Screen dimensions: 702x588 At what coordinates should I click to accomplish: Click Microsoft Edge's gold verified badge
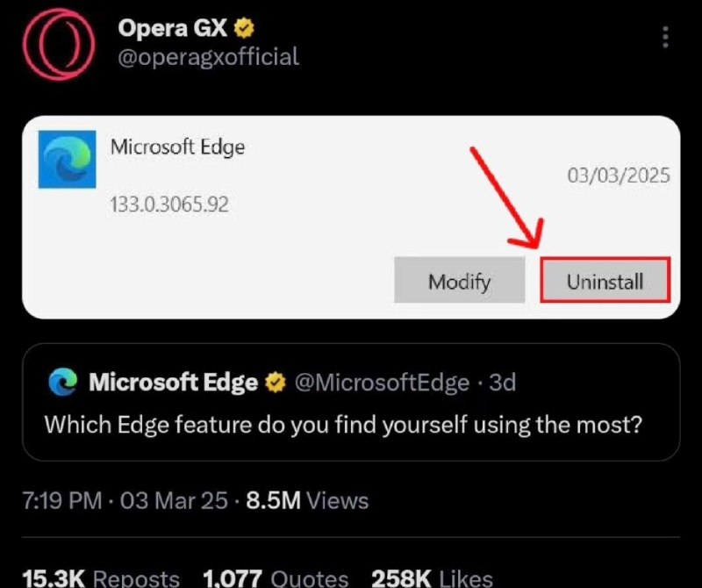click(x=276, y=382)
